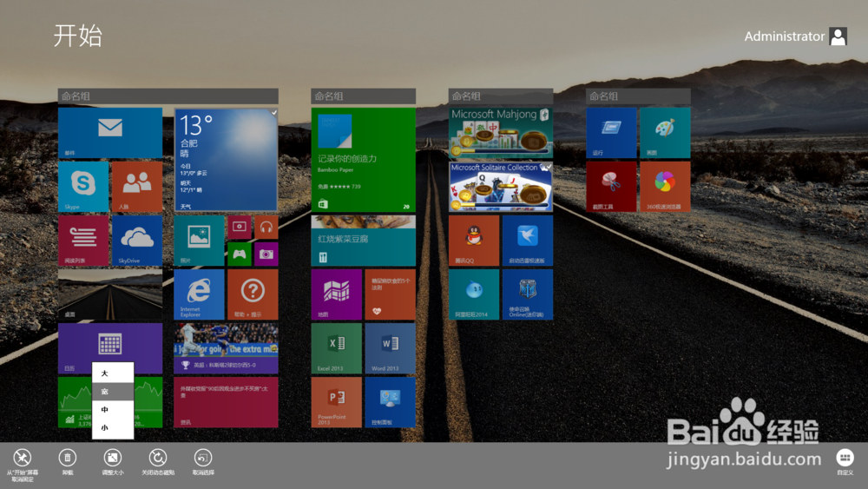Open the Snipping Tool (截图工具) tile
The height and width of the screenshot is (489, 868).
(611, 187)
